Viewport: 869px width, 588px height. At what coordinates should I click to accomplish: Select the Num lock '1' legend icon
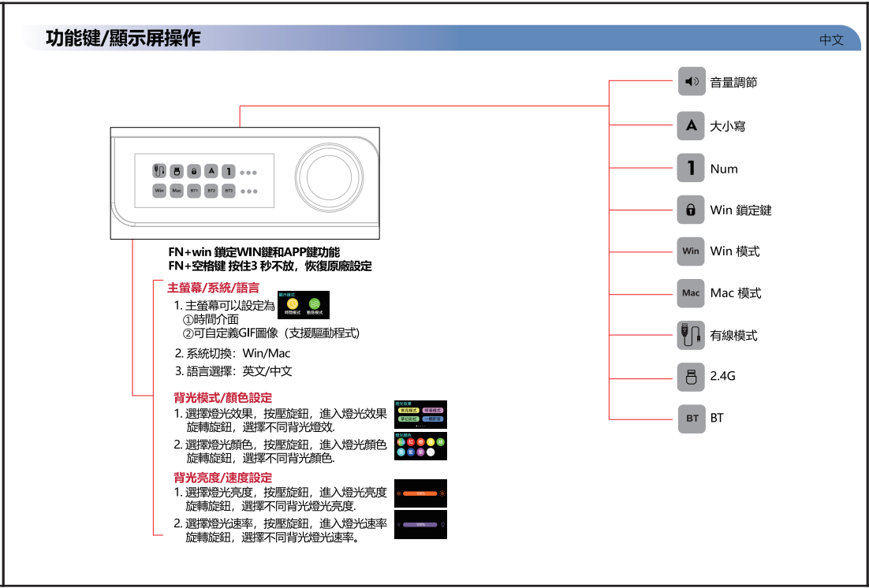691,168
